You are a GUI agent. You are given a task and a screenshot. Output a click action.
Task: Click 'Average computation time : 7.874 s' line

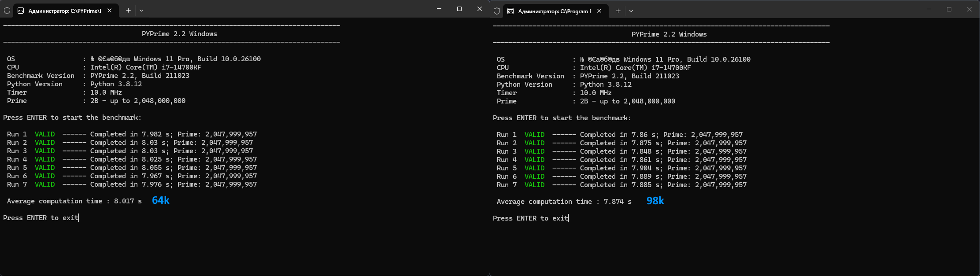tap(564, 202)
